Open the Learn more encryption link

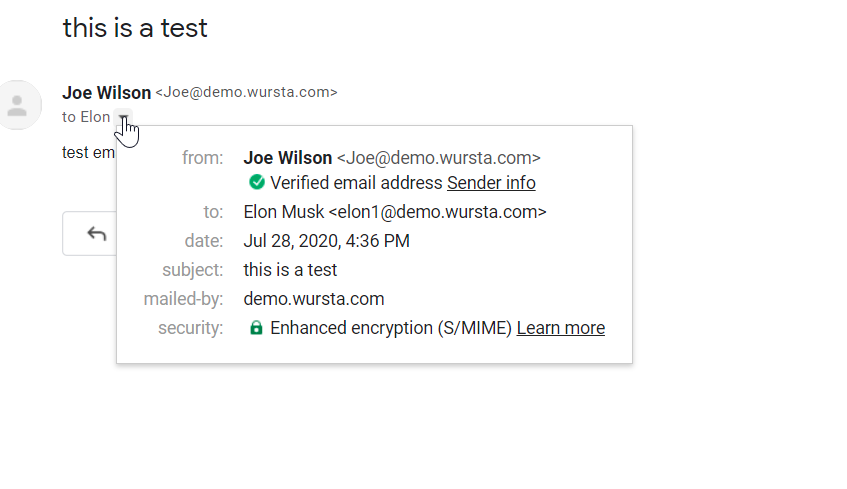(x=560, y=328)
